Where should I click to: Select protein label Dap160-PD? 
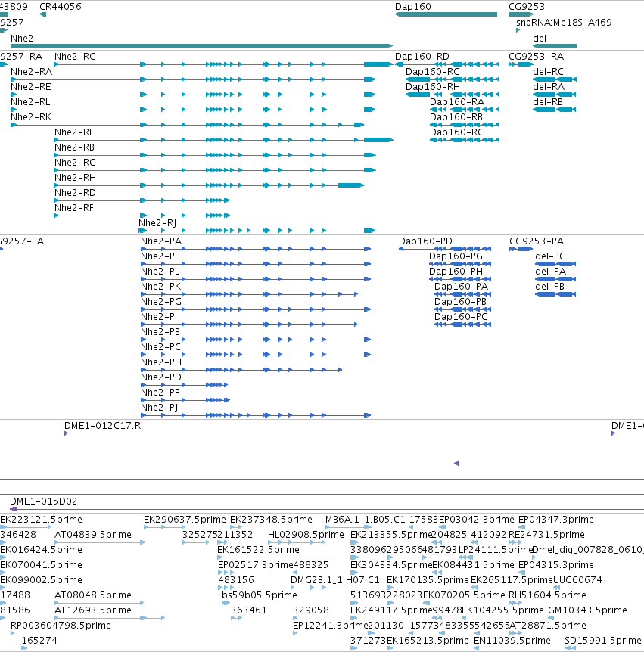click(x=425, y=241)
